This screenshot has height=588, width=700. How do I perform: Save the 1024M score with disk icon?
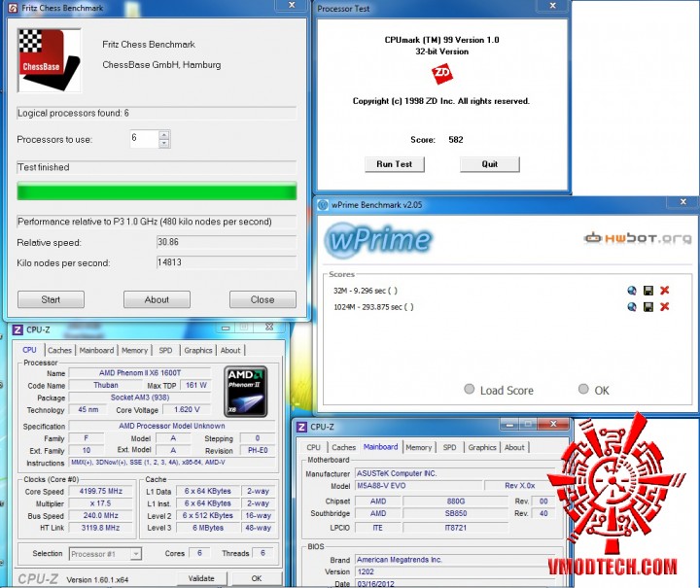point(648,306)
